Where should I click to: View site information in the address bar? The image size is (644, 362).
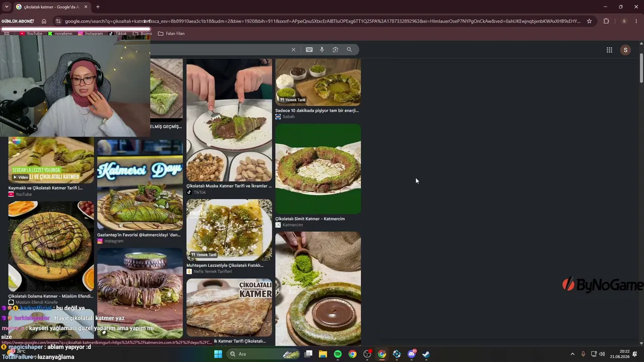point(58,21)
